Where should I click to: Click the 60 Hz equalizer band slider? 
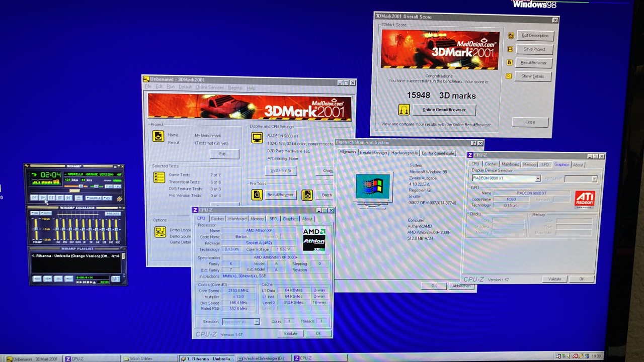point(57,229)
